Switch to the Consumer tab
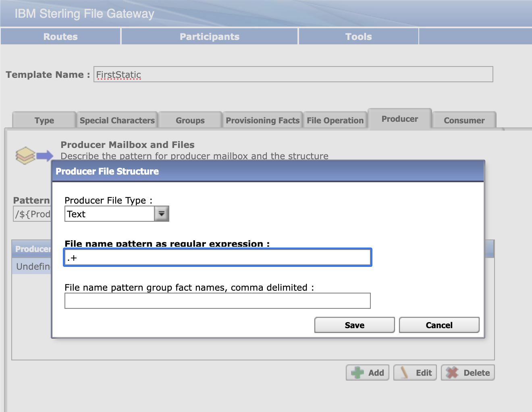Image resolution: width=532 pixels, height=412 pixels. pyautogui.click(x=464, y=120)
